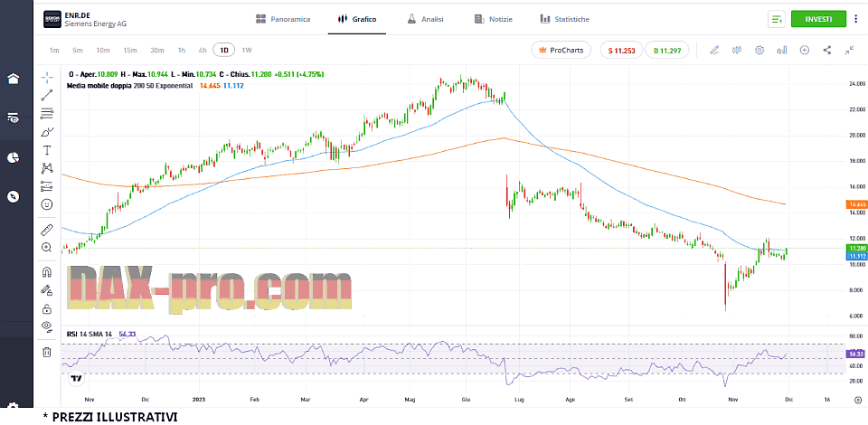Click the green 11.280 current price label
The height and width of the screenshot is (425, 868).
click(x=857, y=249)
